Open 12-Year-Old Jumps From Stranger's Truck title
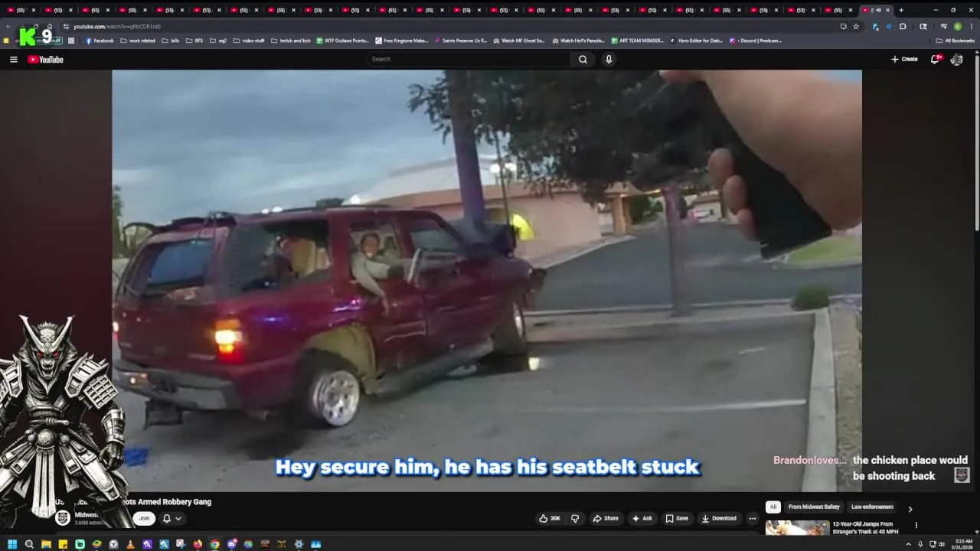 coord(865,527)
